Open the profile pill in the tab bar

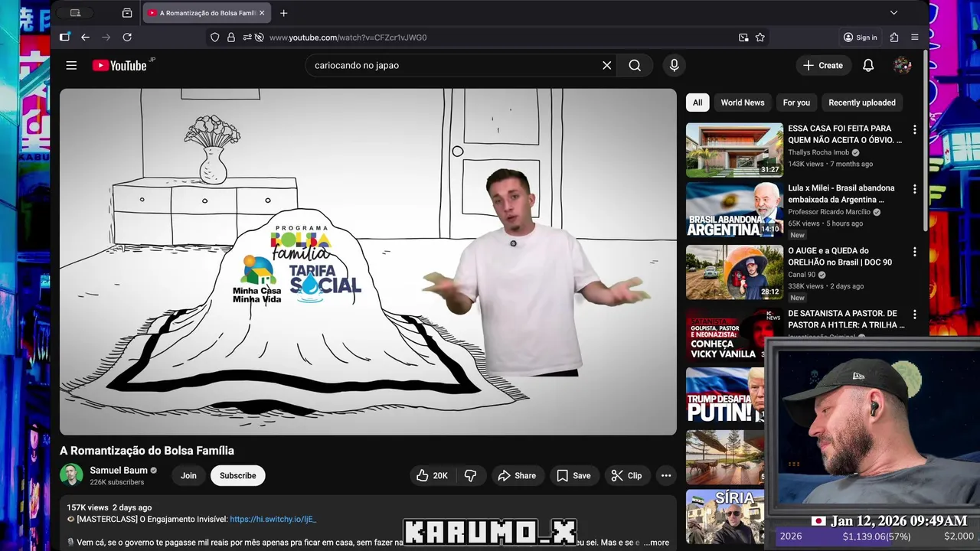[76, 13]
